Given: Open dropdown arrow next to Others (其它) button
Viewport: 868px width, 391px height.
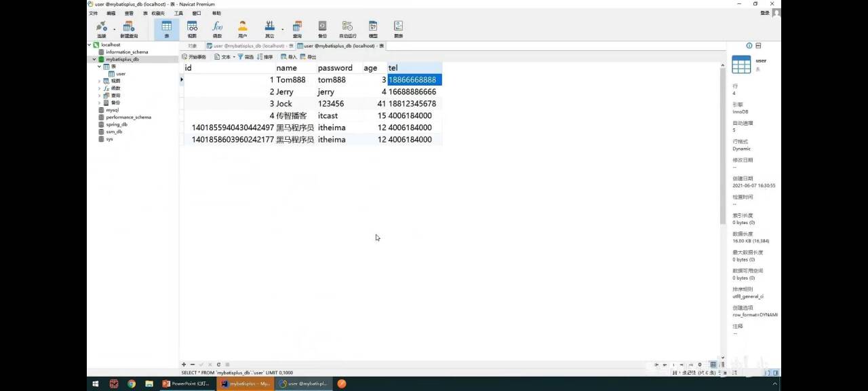Looking at the screenshot, I should tap(282, 30).
